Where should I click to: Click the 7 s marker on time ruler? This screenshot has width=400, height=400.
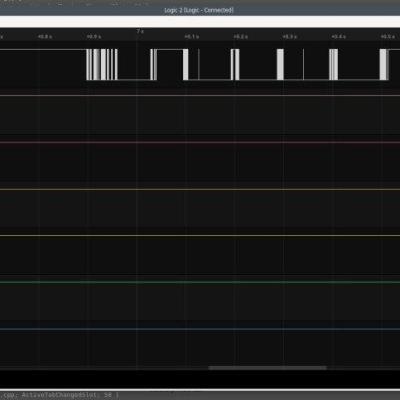click(140, 31)
